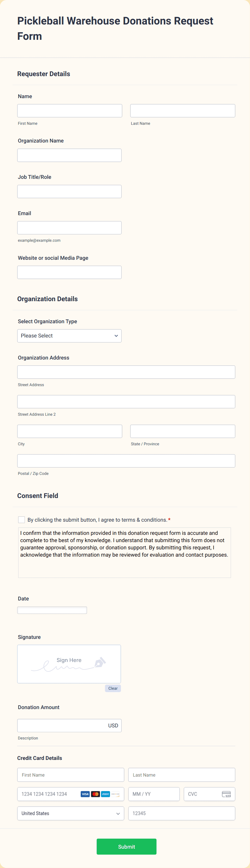Open the Select Organization Type dropdown
Viewport: 250px width, 868px height.
[x=69, y=336]
